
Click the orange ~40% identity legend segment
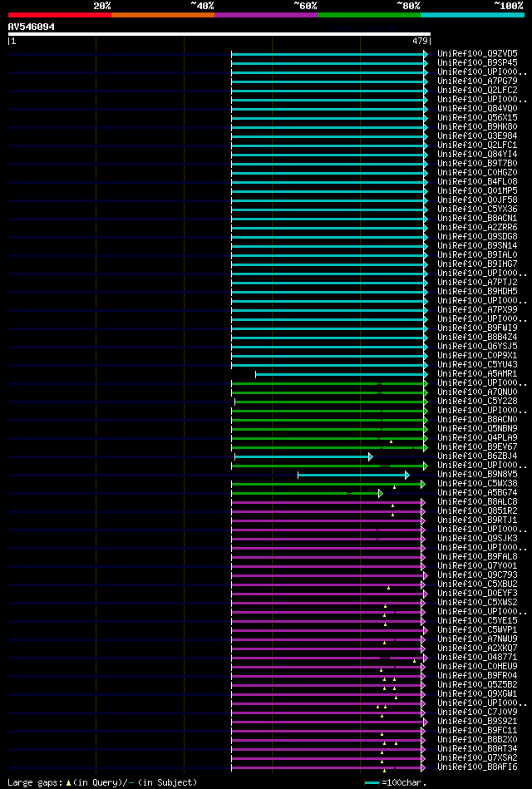tap(163, 15)
